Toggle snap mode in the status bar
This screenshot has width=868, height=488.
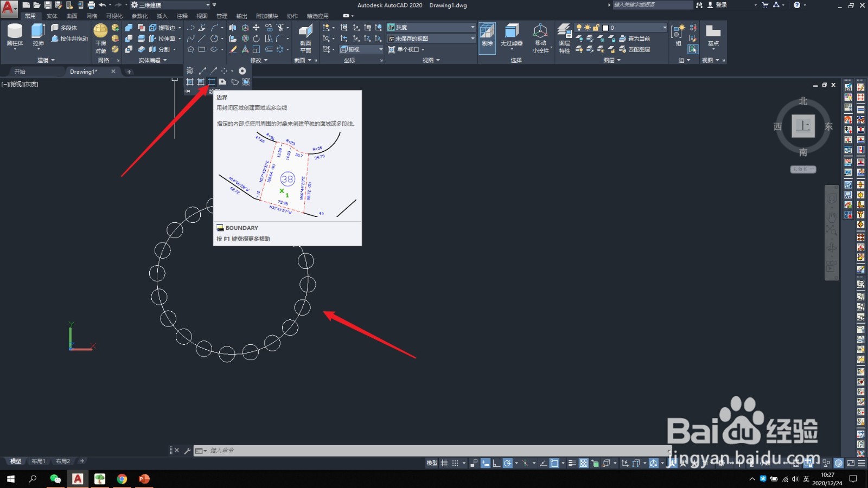coord(455,464)
